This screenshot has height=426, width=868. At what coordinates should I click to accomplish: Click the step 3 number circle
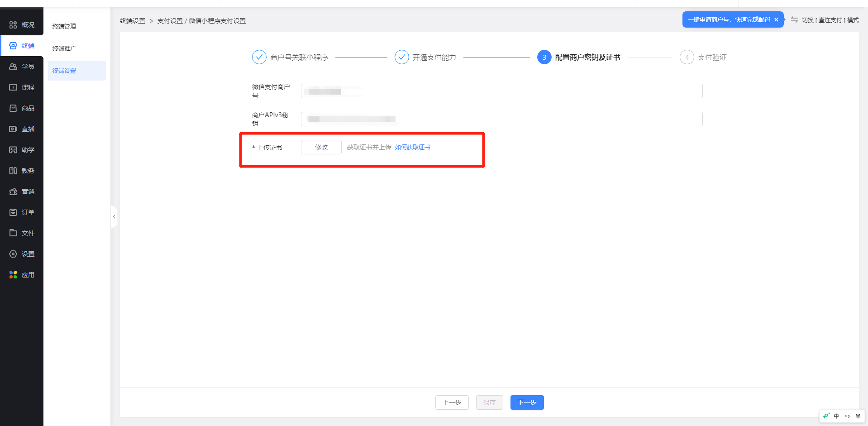coord(544,57)
